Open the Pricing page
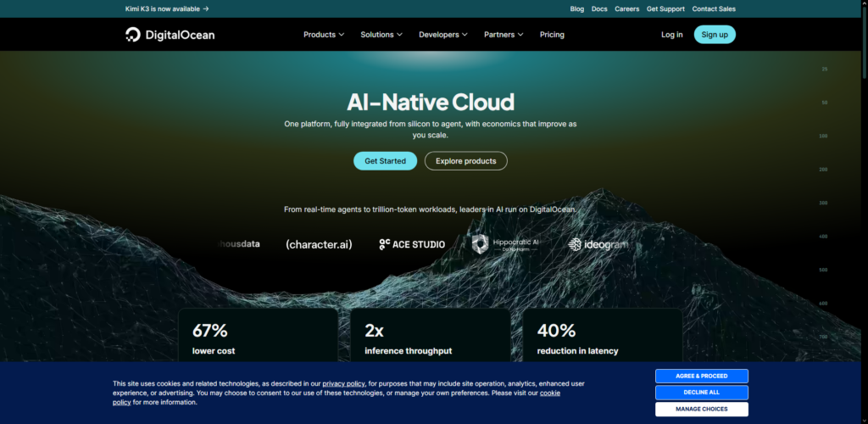The width and height of the screenshot is (868, 424). pos(552,34)
